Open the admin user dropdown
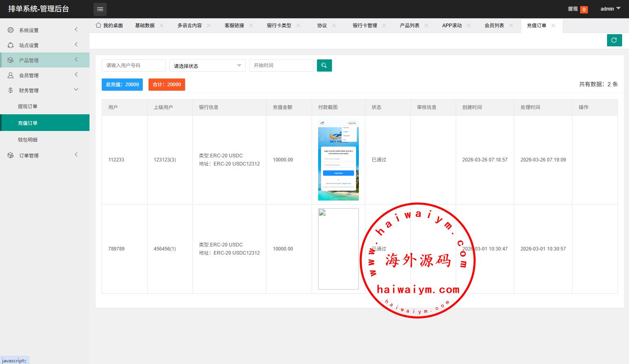Viewport: 629px width, 364px height. click(x=610, y=9)
